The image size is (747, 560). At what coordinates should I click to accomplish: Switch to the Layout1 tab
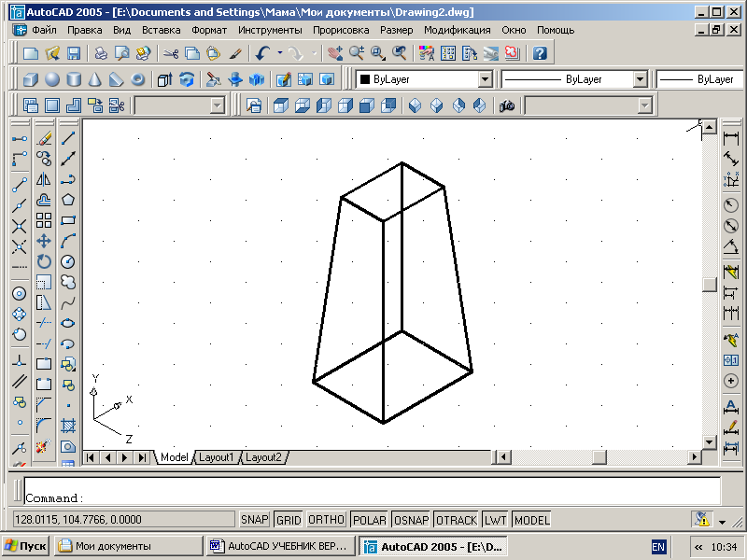click(217, 457)
